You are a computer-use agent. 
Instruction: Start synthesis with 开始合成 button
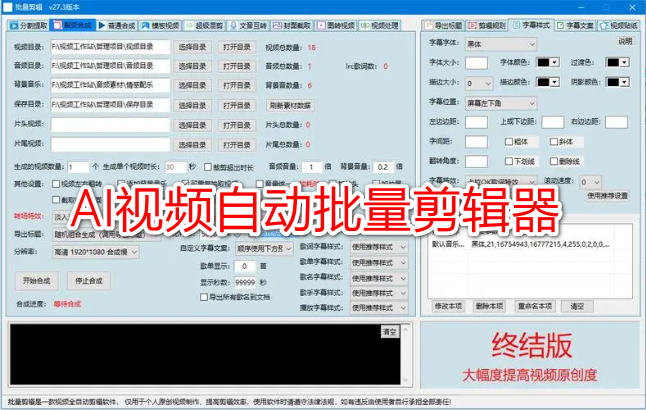coord(37,281)
